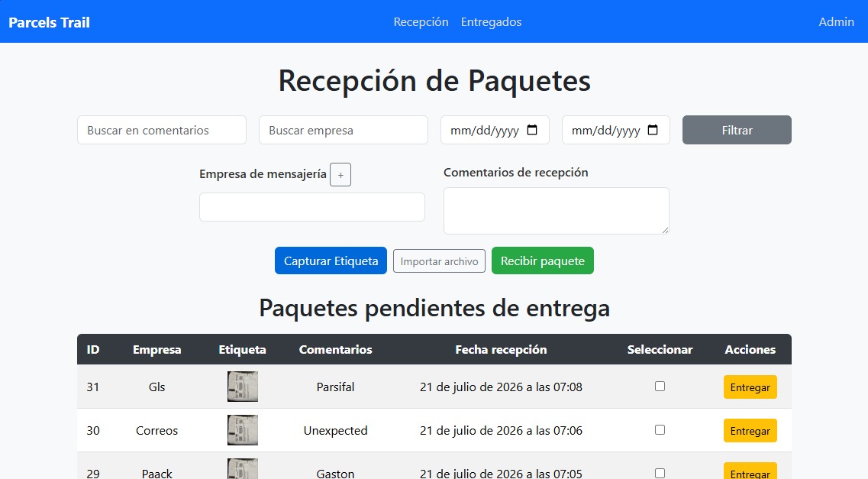Select checkbox for package 29
The width and height of the screenshot is (868, 479).
click(x=660, y=474)
